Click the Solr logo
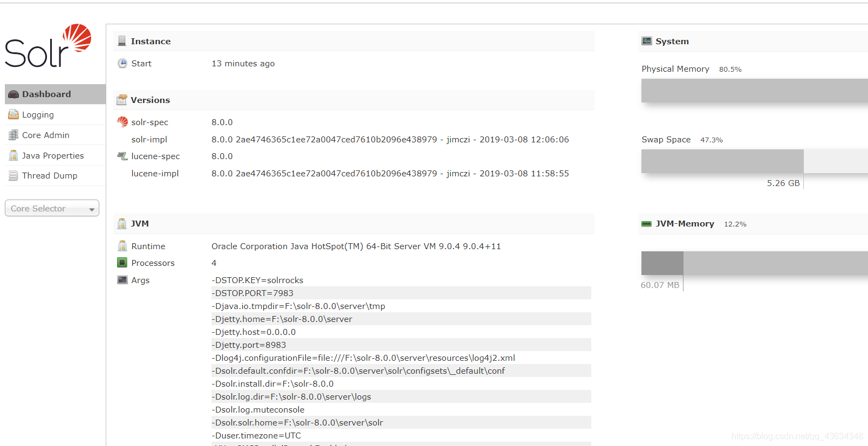The width and height of the screenshot is (868, 446). click(48, 46)
